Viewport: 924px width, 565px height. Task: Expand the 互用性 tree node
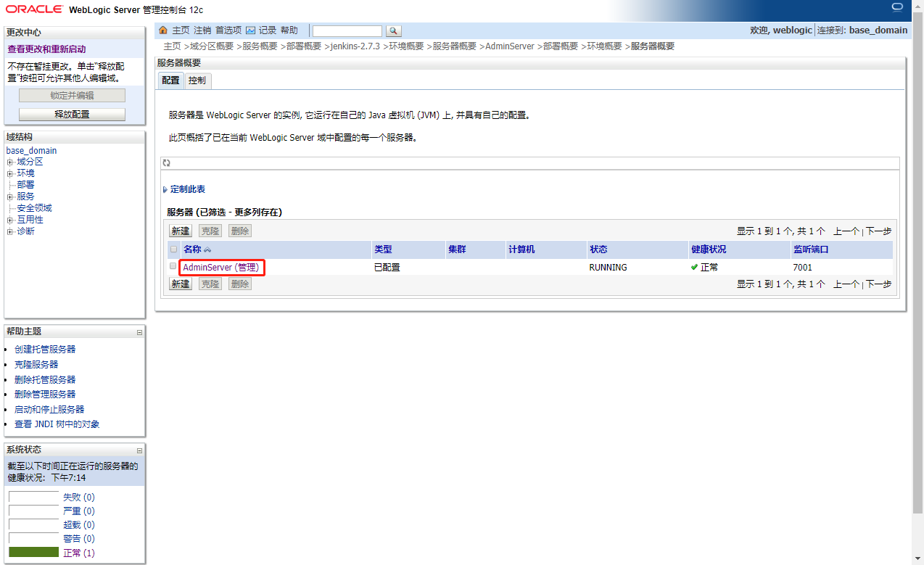click(10, 220)
